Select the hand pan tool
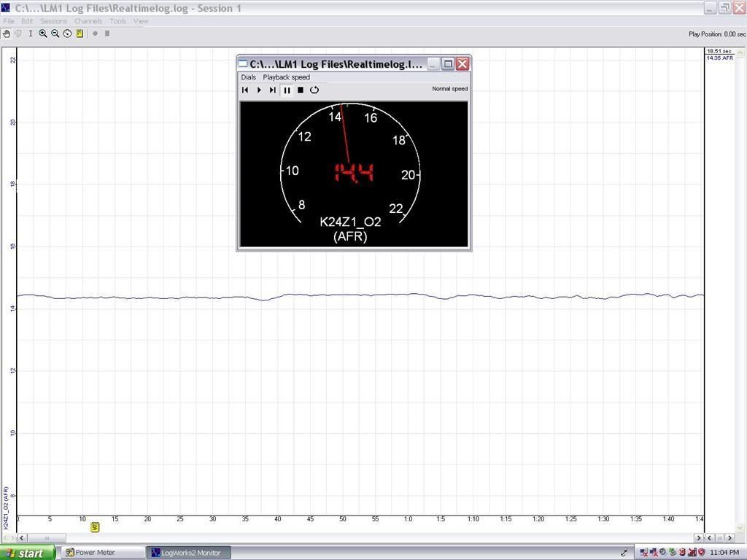The image size is (747, 560). click(x=6, y=34)
